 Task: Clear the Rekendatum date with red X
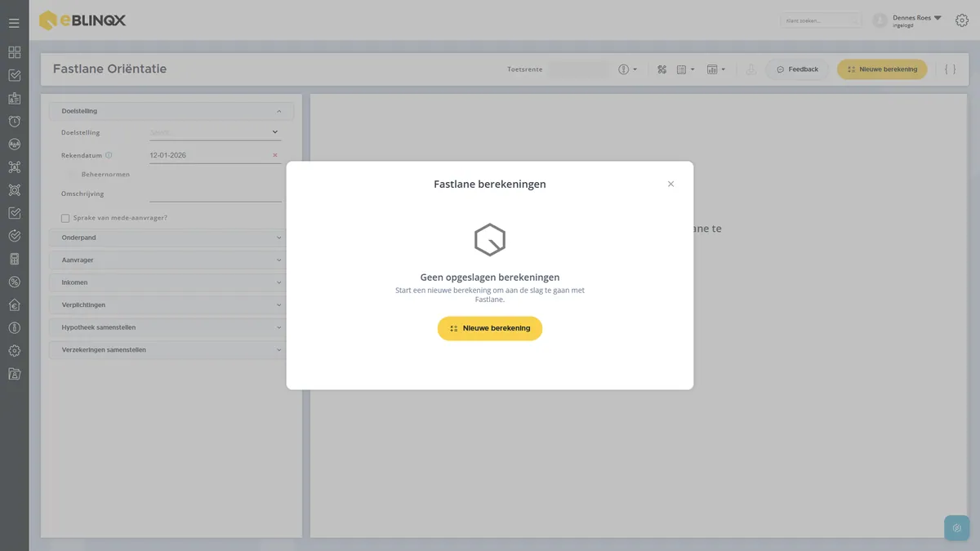click(x=274, y=155)
